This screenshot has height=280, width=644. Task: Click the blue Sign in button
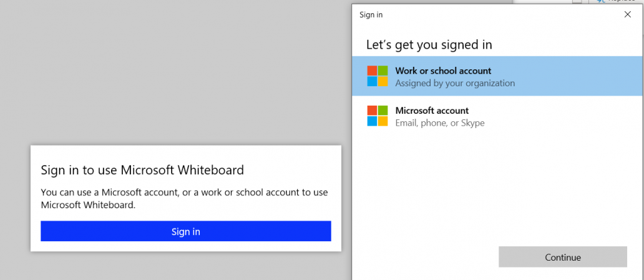click(x=185, y=231)
